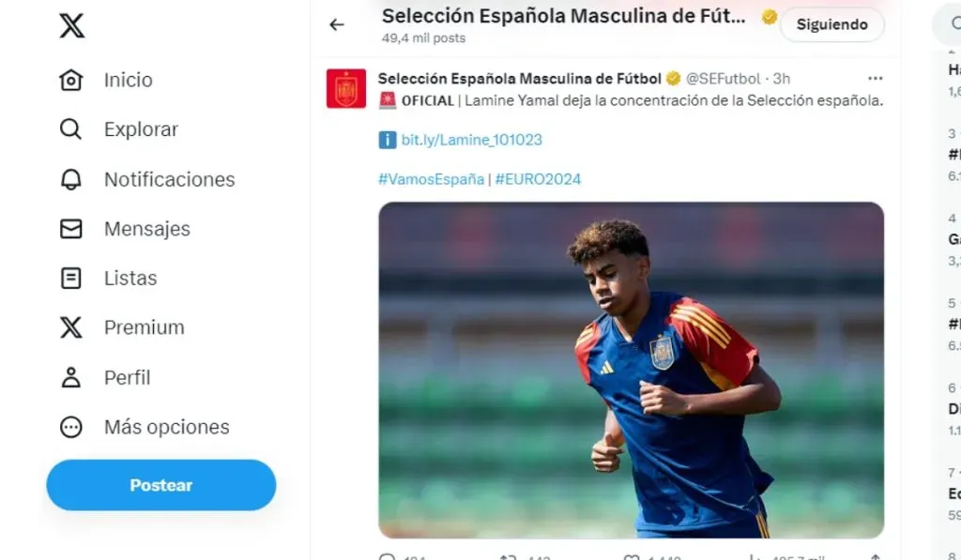Open the #EURO2024 hashtag
This screenshot has width=961, height=560.
pyautogui.click(x=538, y=179)
